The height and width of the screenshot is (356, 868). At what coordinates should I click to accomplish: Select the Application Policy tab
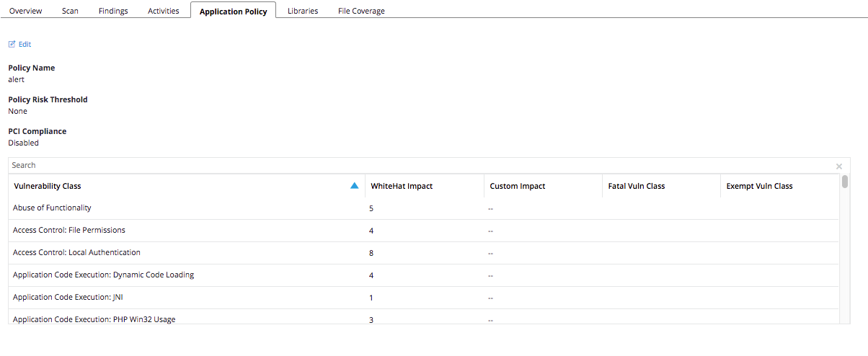tap(233, 11)
